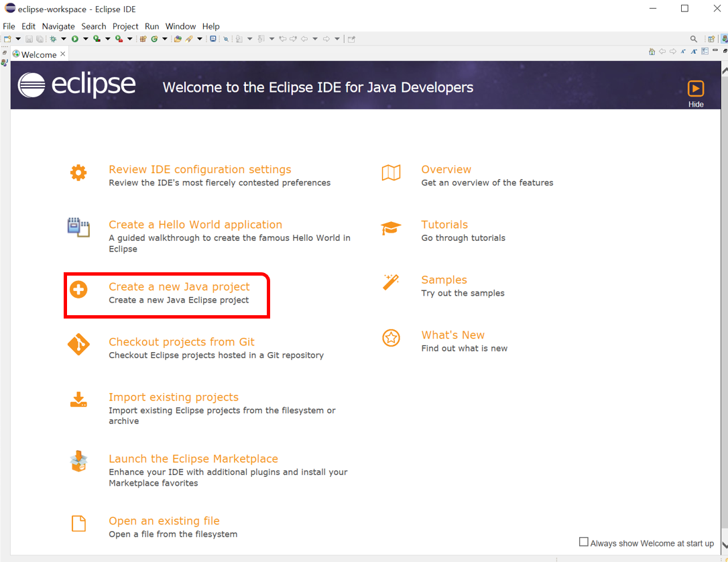Click the Magnify font size icon
The image size is (728, 562).
[694, 52]
